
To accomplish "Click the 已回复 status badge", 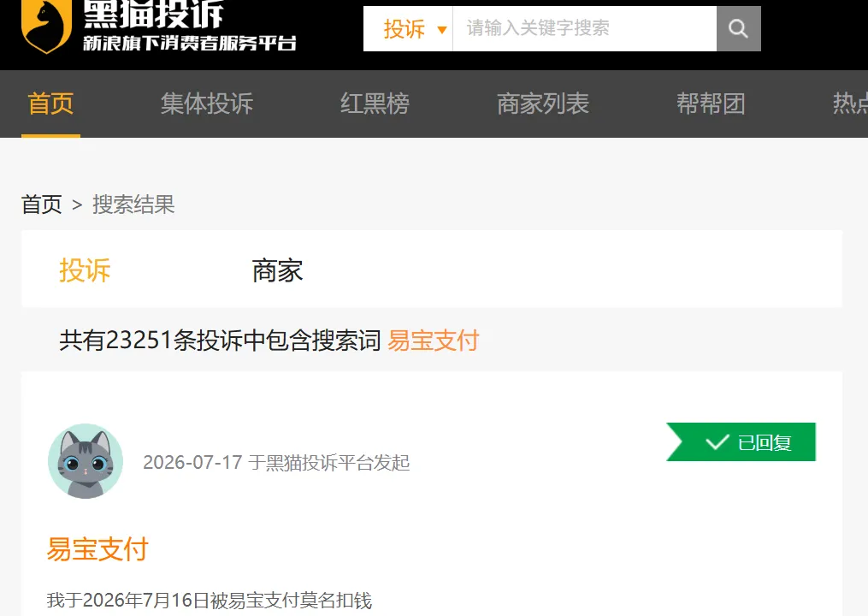I will [x=741, y=442].
